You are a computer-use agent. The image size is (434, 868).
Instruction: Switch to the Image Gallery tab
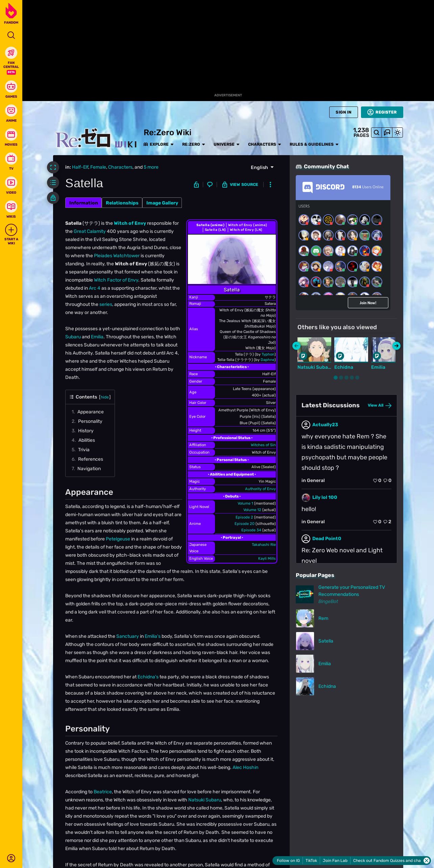coord(162,203)
